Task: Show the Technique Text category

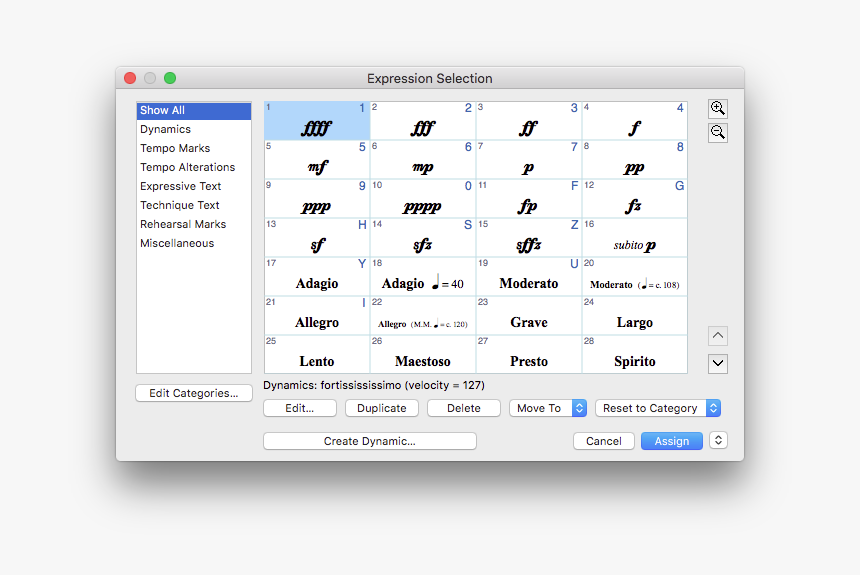Action: [x=194, y=205]
